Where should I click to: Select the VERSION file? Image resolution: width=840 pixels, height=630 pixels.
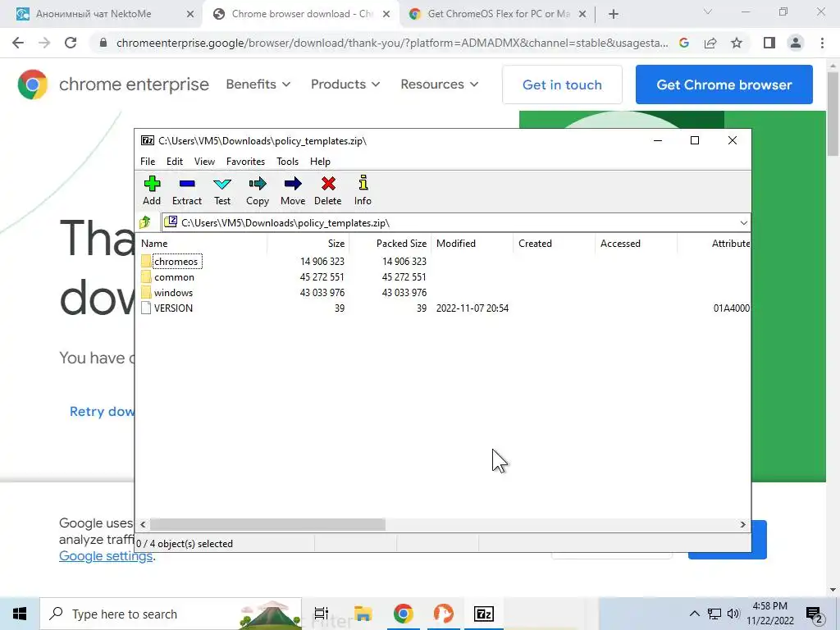tap(167, 308)
